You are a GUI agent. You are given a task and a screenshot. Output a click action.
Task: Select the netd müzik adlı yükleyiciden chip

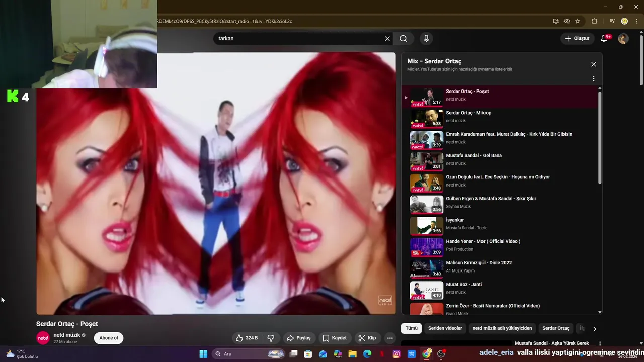[x=502, y=328]
